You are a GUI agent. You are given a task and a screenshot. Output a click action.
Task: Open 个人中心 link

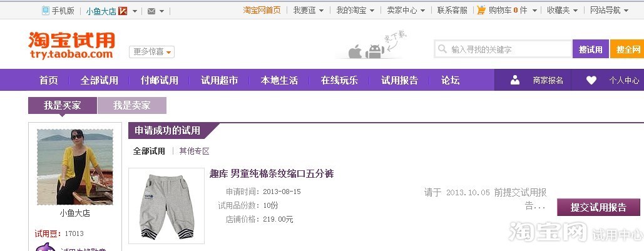(624, 81)
